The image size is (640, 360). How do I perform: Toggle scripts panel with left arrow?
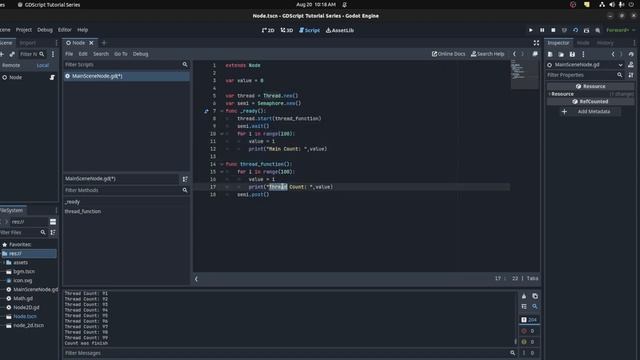click(196, 279)
